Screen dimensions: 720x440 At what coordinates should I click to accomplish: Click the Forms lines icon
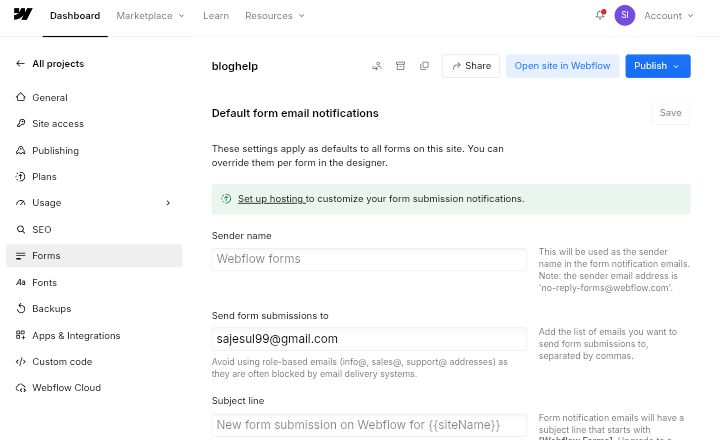pos(21,256)
